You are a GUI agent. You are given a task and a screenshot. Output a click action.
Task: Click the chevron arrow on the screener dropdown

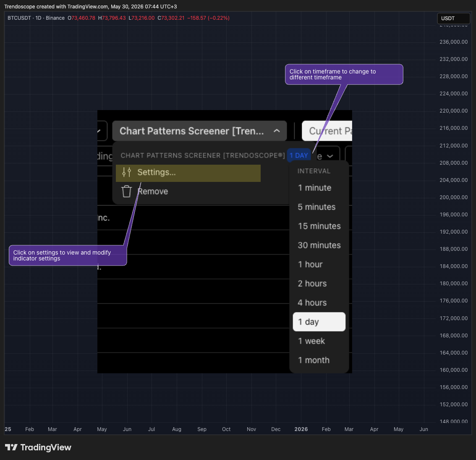pyautogui.click(x=277, y=131)
